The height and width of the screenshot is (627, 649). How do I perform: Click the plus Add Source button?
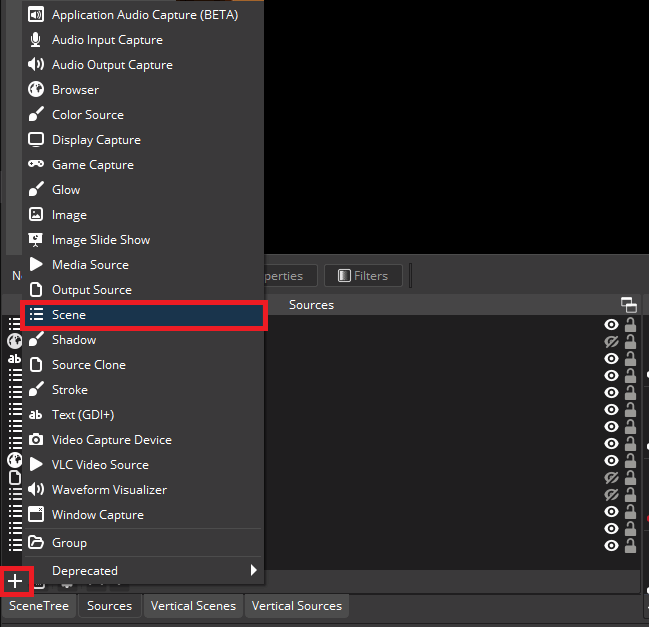click(16, 581)
